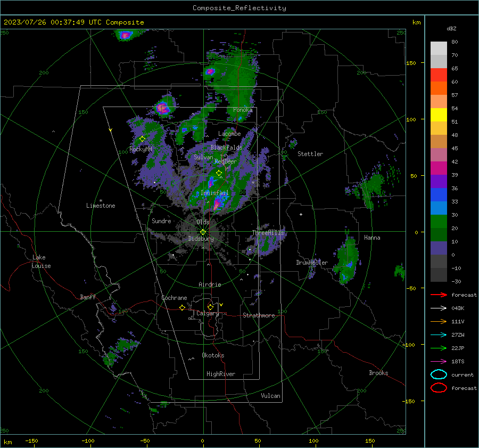
Task: Click the Stettler city label
Action: tap(310, 154)
